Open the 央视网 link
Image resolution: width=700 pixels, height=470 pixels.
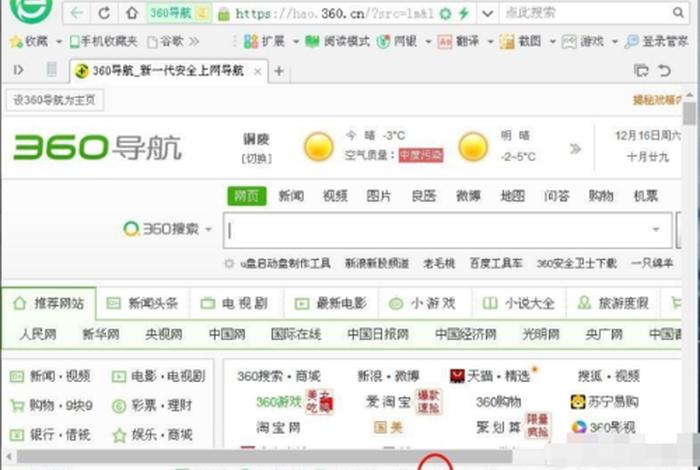pos(164,334)
